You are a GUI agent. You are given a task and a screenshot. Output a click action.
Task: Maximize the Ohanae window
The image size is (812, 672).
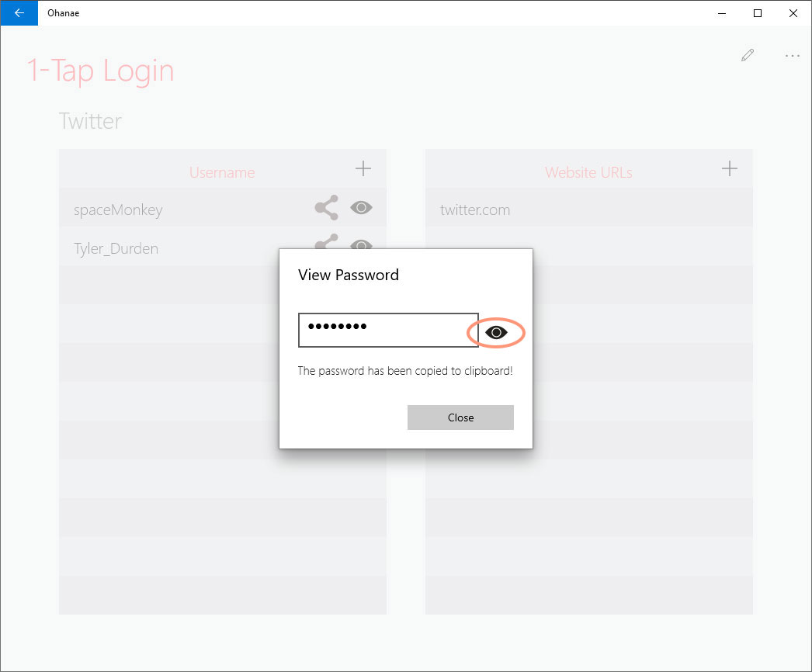pos(758,13)
